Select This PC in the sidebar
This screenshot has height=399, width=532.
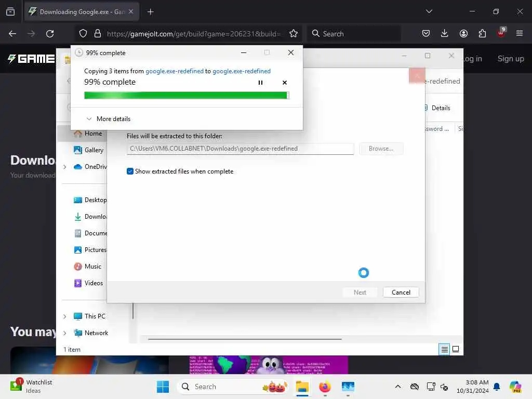[89, 316]
